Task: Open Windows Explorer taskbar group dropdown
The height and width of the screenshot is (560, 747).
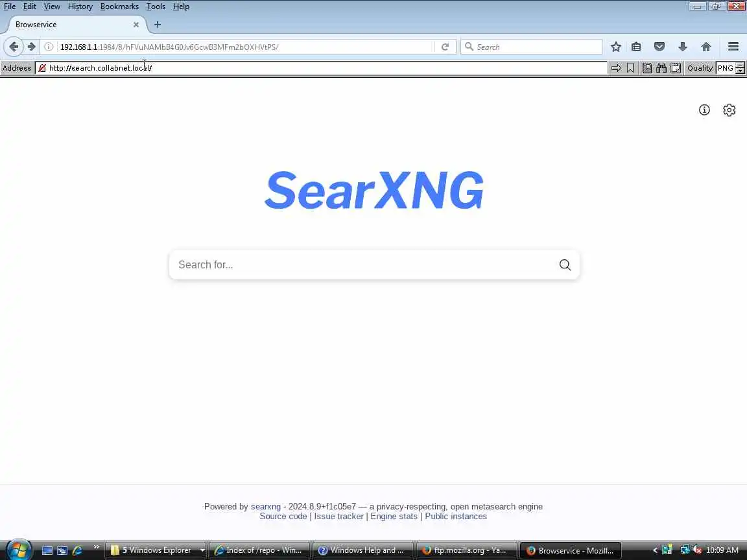Action: [x=202, y=550]
